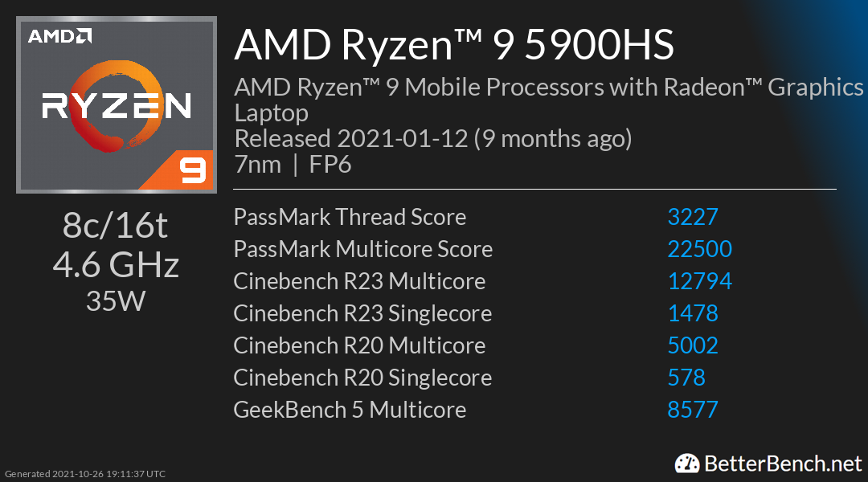Click the Generated timestamp footer text

(85, 474)
